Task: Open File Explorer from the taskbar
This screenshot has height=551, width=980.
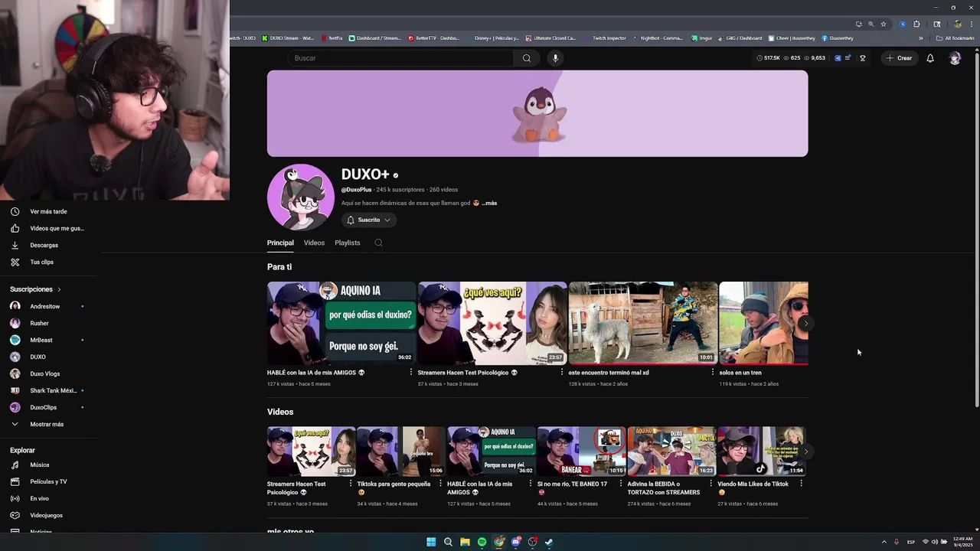Action: coord(465,542)
